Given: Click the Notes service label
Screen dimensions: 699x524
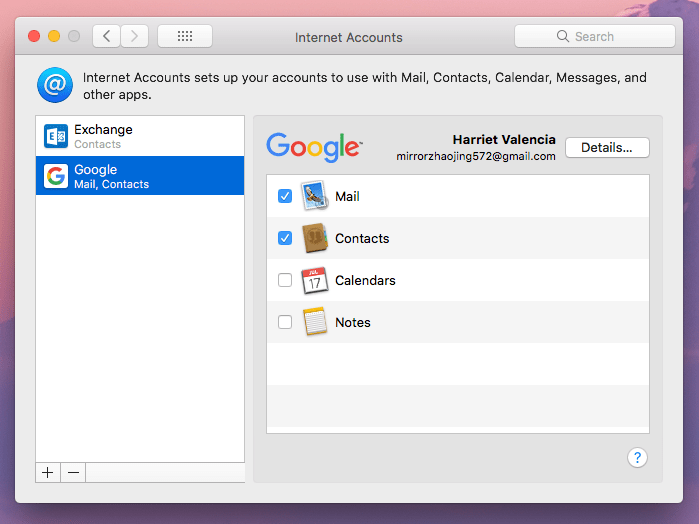Looking at the screenshot, I should pos(353,322).
